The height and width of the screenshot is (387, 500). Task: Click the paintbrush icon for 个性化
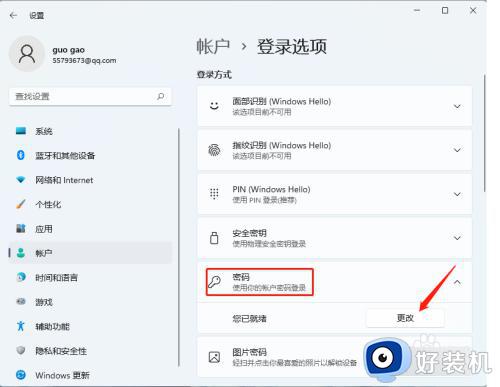click(x=21, y=204)
